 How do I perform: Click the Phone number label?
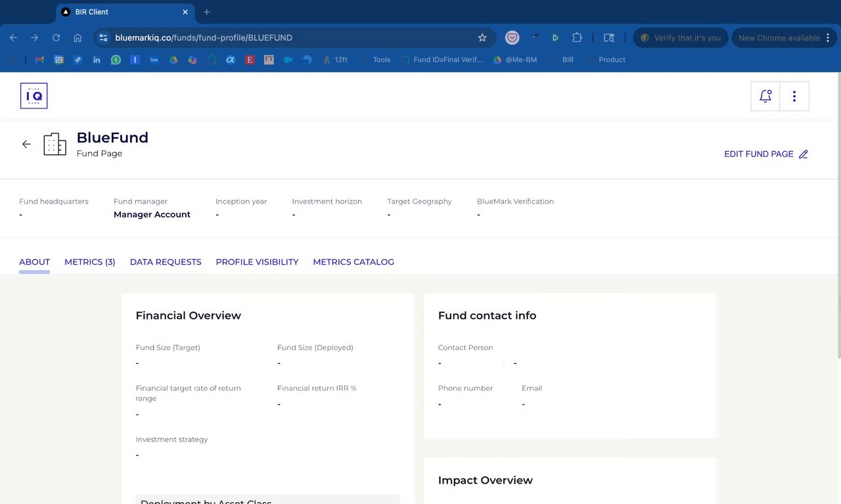pos(465,388)
